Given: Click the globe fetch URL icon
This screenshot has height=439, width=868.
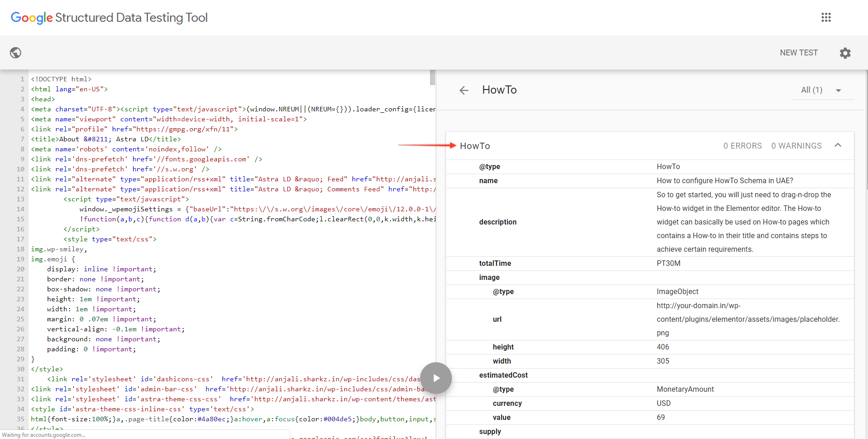Looking at the screenshot, I should coord(15,53).
